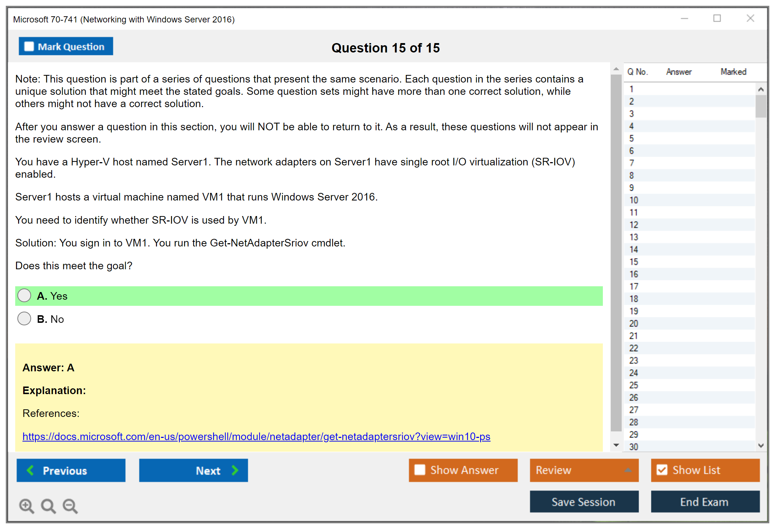Screen dimensions: 778x532
Task: Toggle the Show Answer checkbox
Action: 420,470
